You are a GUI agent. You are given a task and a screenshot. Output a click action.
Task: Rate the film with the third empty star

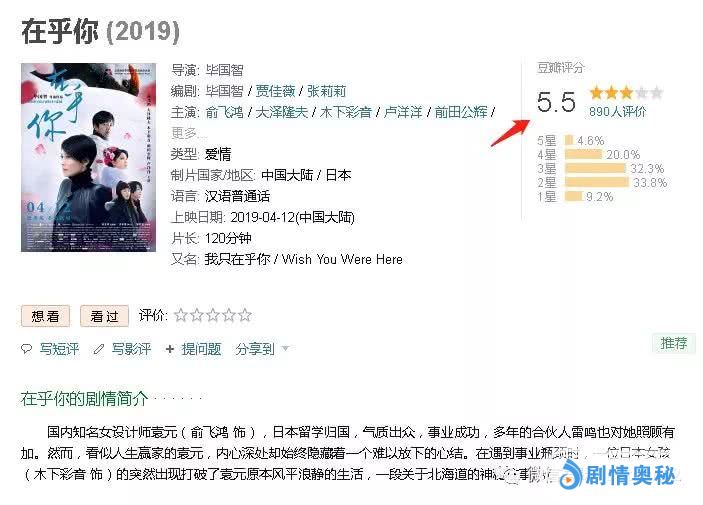click(213, 315)
